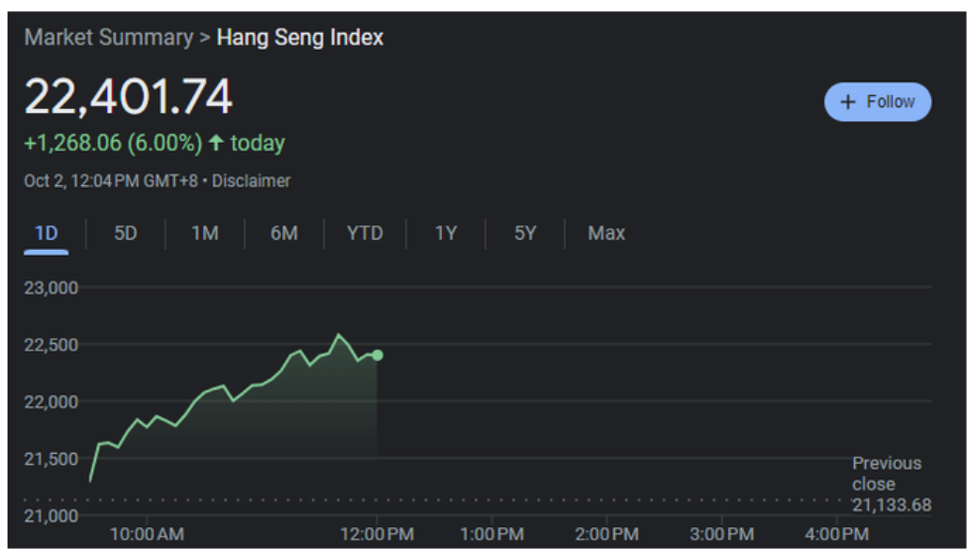The width and height of the screenshot is (978, 560).
Task: View the 1Y chart range
Action: click(x=446, y=234)
